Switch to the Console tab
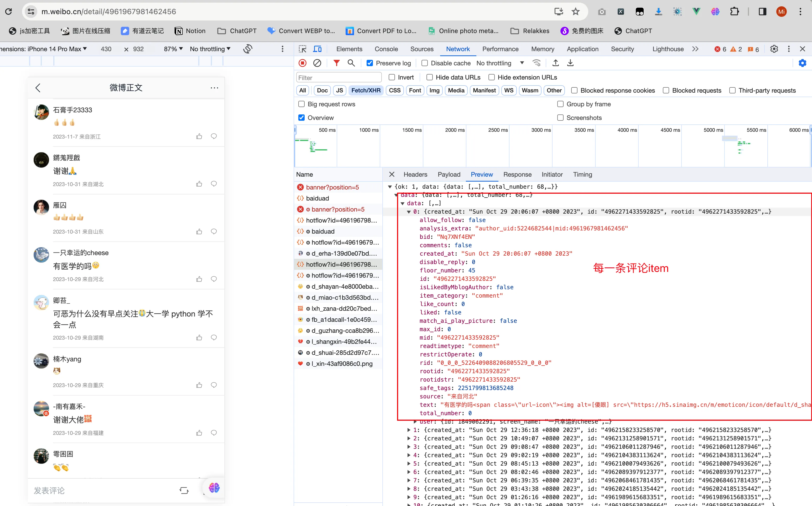Viewport: 812px width, 506px height. click(386, 49)
